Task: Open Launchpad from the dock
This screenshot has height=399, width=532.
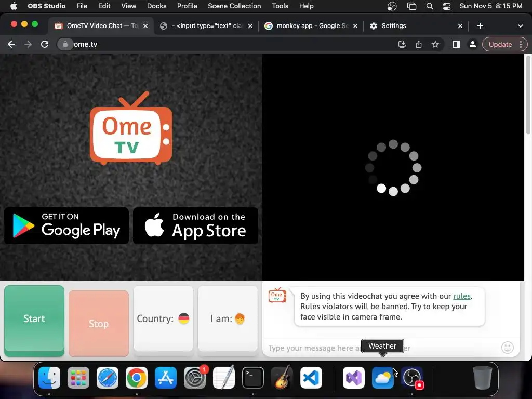Action: tap(78, 378)
